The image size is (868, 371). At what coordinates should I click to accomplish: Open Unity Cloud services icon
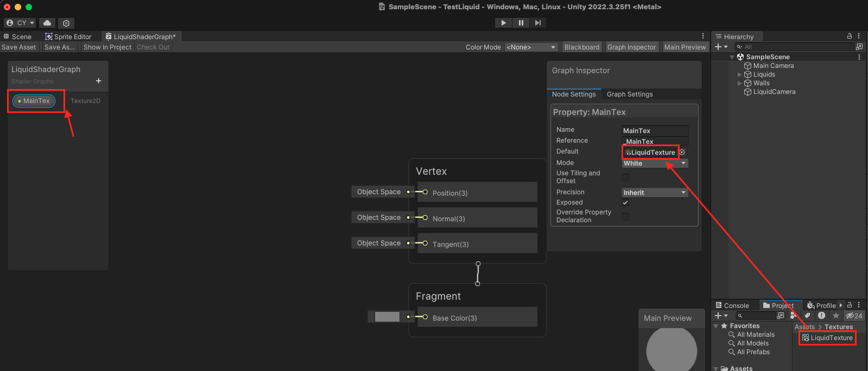point(47,23)
